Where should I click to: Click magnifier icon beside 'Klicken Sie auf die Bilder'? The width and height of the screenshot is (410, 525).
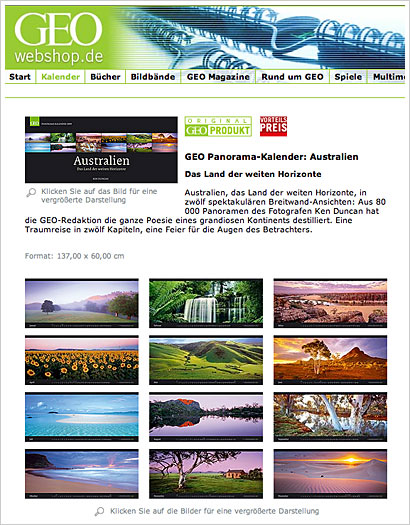(x=99, y=511)
